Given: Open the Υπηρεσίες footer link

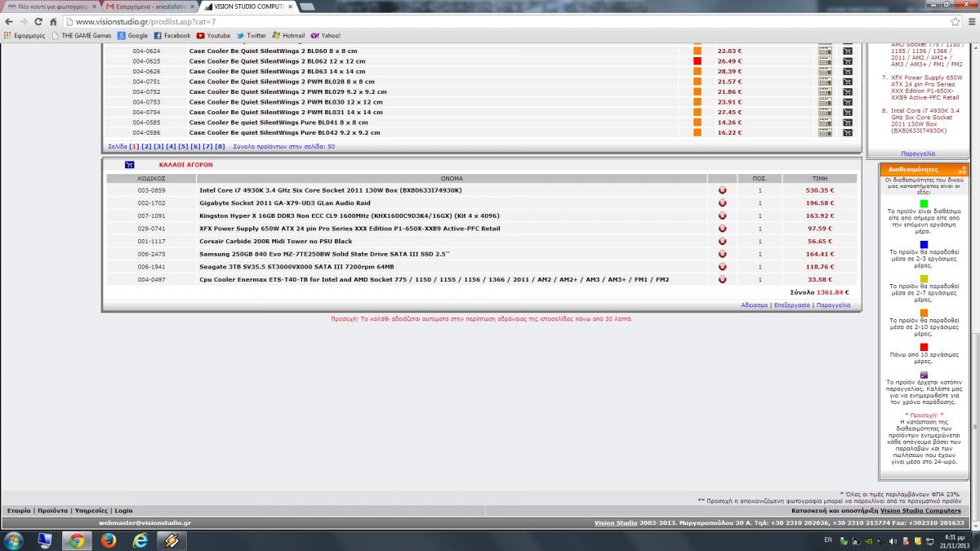Looking at the screenshot, I should 91,510.
